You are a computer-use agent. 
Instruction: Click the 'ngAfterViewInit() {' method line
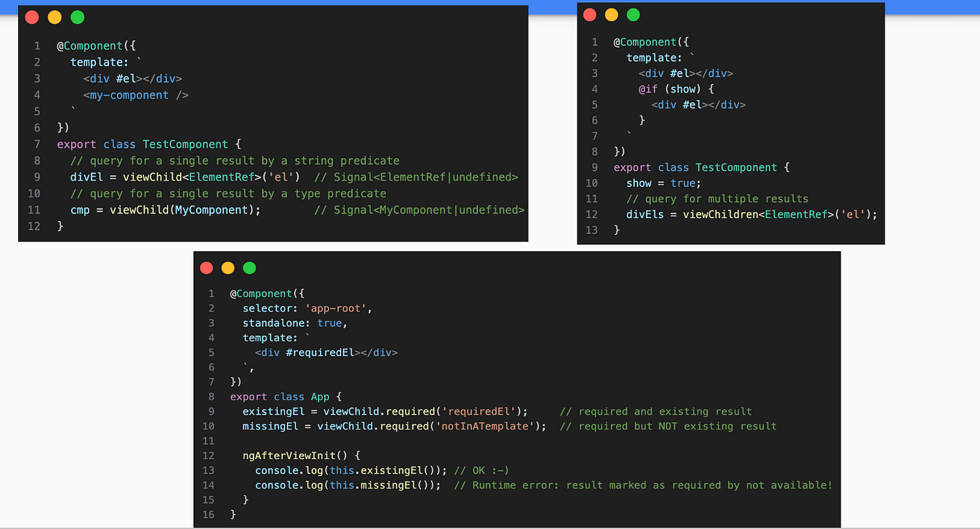click(x=302, y=456)
